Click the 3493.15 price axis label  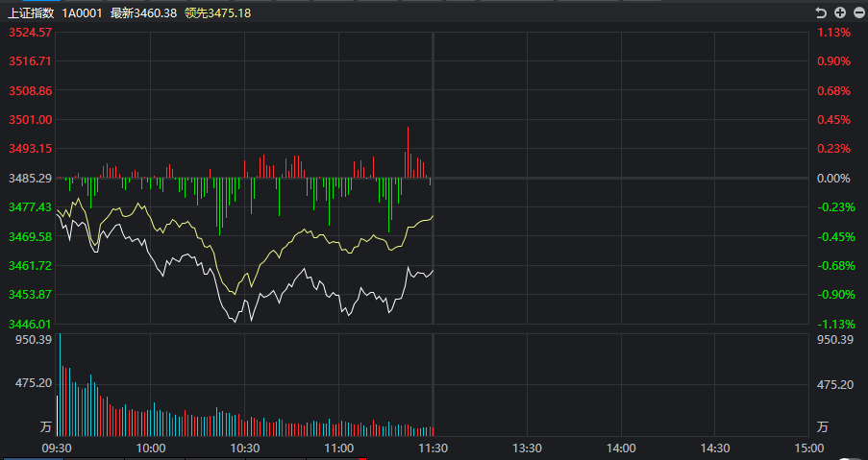tap(31, 148)
